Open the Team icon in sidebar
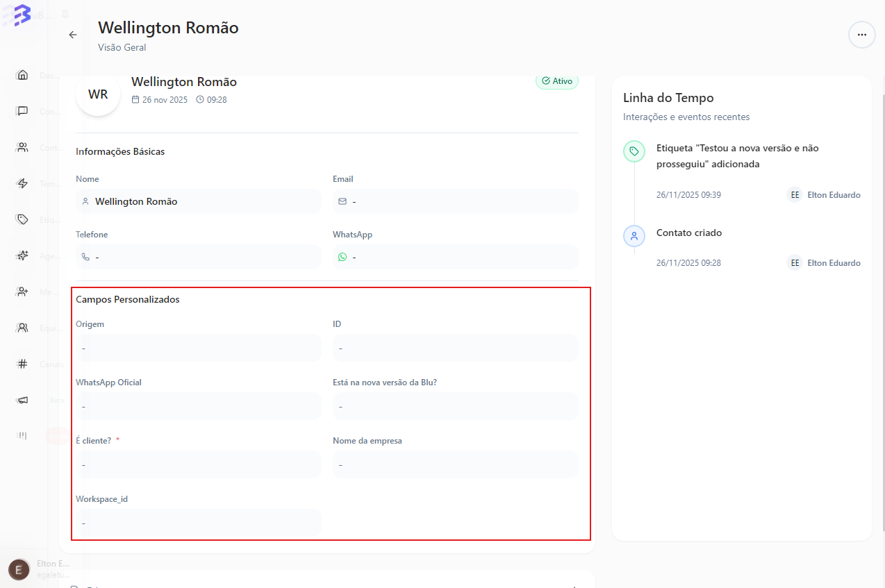This screenshot has height=588, width=885. 23,328
